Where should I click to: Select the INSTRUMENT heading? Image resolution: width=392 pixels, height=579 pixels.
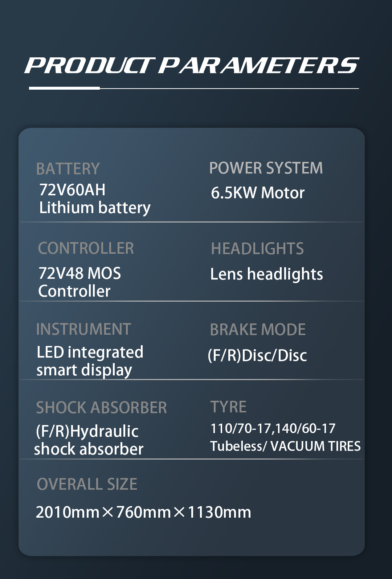(83, 329)
